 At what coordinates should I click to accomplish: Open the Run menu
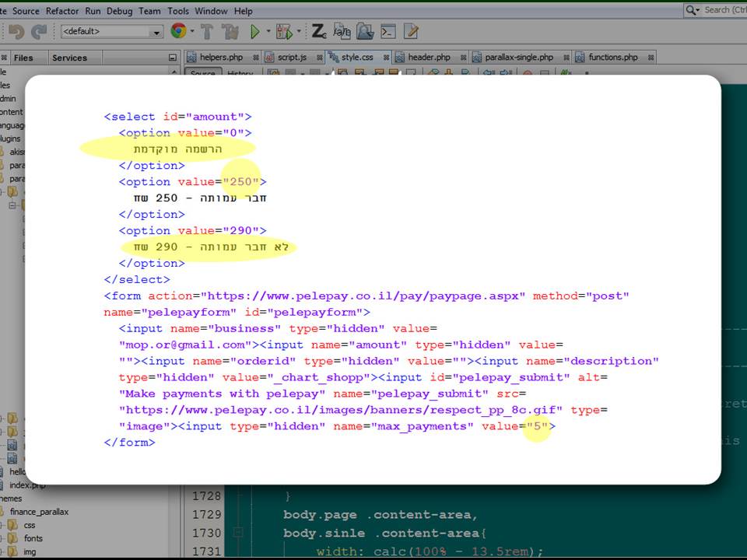(x=93, y=11)
